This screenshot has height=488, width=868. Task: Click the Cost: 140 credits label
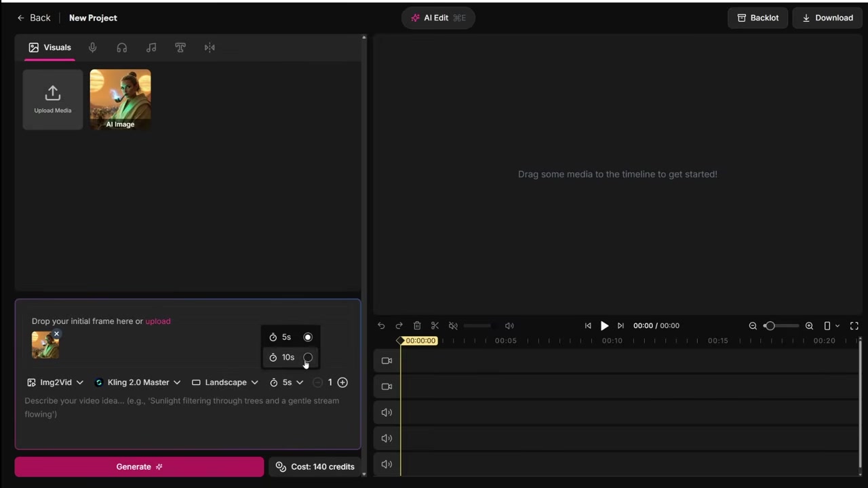click(x=315, y=467)
